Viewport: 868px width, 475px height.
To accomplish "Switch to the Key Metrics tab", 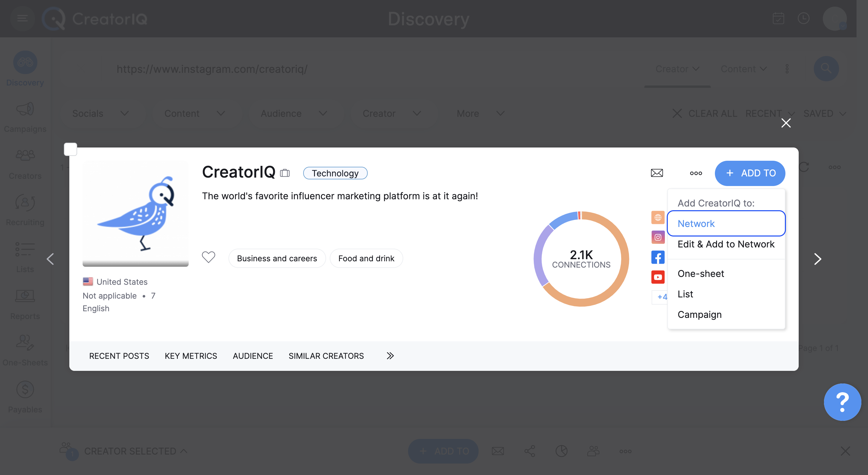I will pos(190,355).
